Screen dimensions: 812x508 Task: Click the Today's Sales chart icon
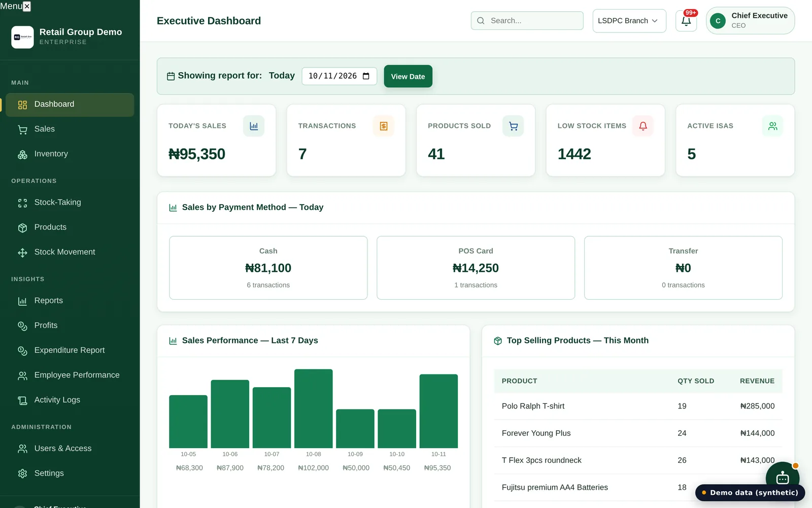tap(254, 126)
